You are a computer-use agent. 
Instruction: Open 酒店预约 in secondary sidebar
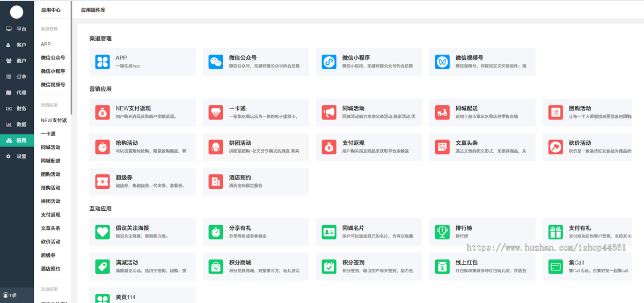50,269
